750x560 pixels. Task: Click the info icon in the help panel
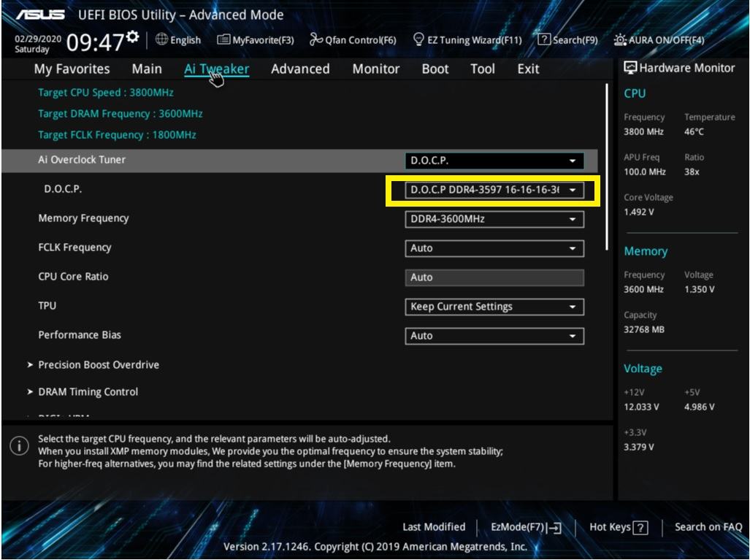pos(19,446)
